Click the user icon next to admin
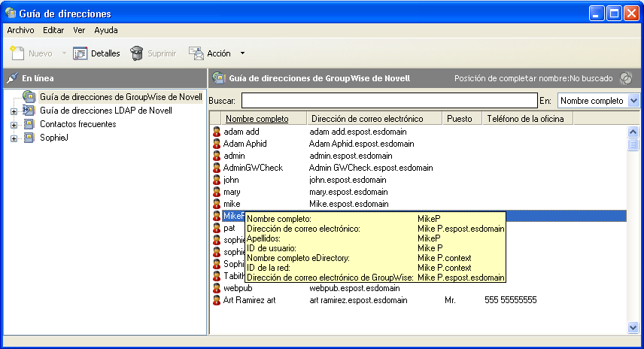 [x=217, y=156]
